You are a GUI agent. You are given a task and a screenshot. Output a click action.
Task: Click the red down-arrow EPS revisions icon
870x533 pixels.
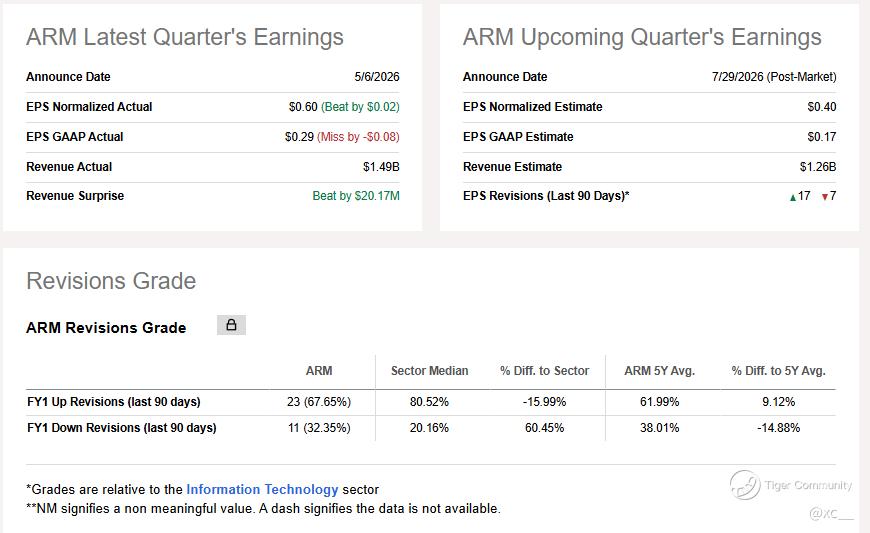825,197
